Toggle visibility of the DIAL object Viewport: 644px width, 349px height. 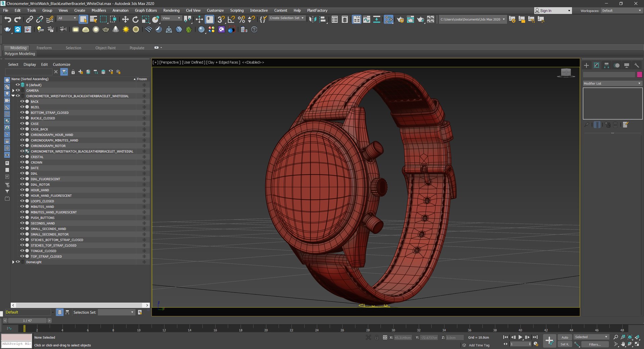[22, 173]
